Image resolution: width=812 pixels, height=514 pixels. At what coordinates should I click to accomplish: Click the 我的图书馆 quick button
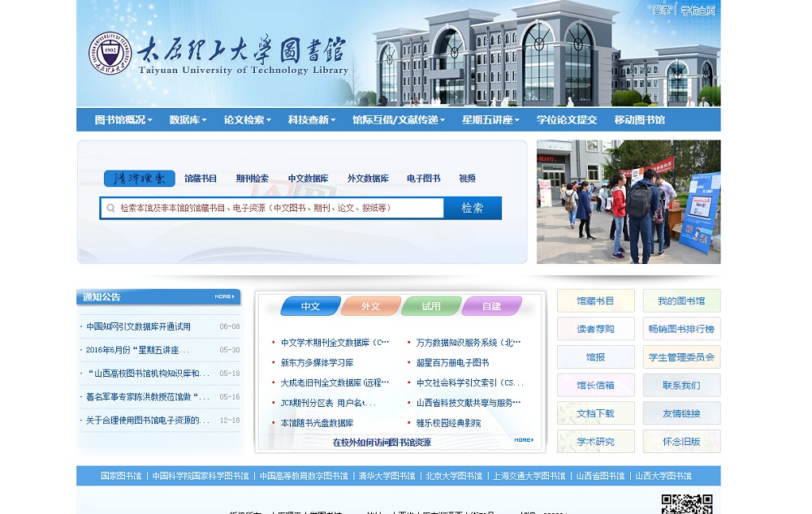click(x=681, y=300)
